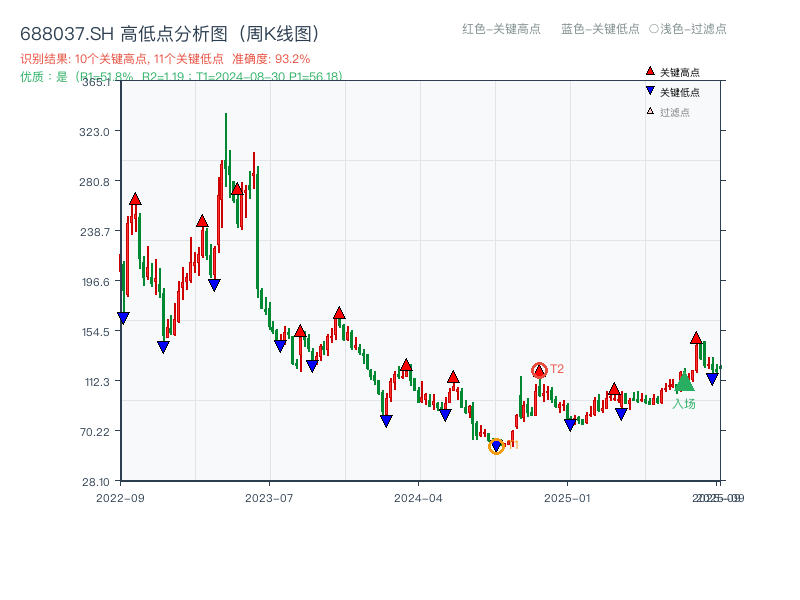Select the blue 关键低点 triangle marker in legend
This screenshot has height=600, width=800.
[650, 90]
